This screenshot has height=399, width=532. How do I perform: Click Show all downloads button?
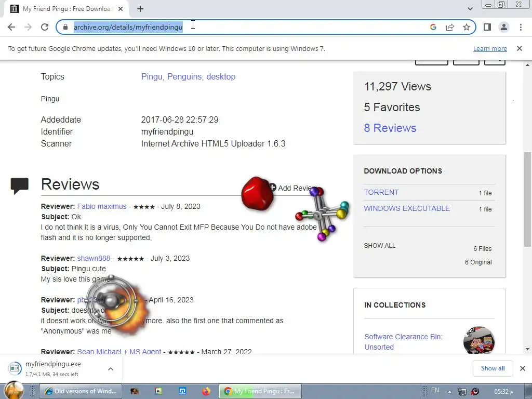coord(493,368)
